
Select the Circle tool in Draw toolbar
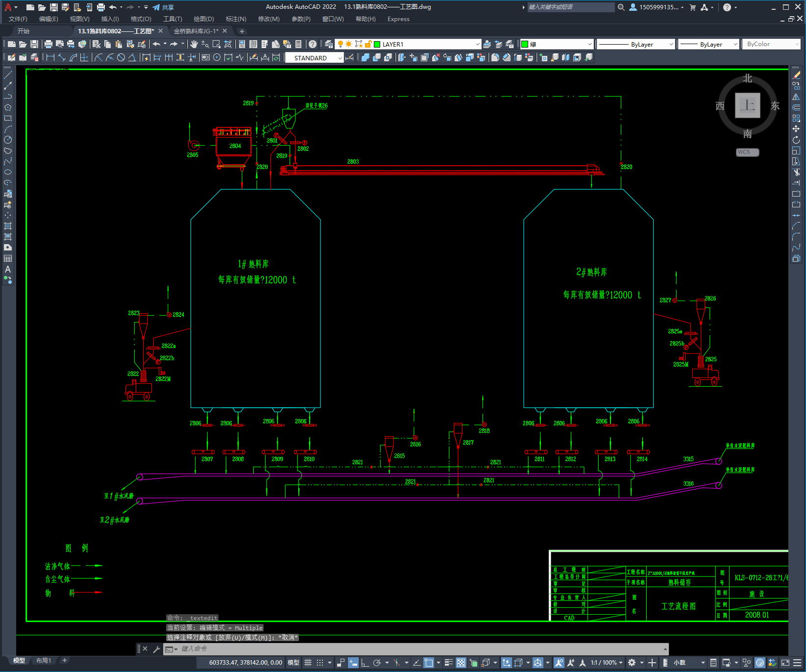pyautogui.click(x=8, y=140)
